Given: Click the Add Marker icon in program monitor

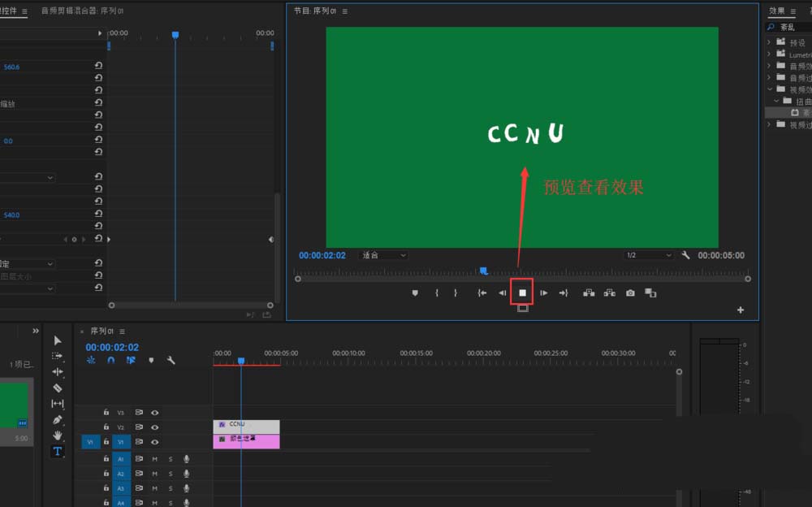Looking at the screenshot, I should [413, 292].
